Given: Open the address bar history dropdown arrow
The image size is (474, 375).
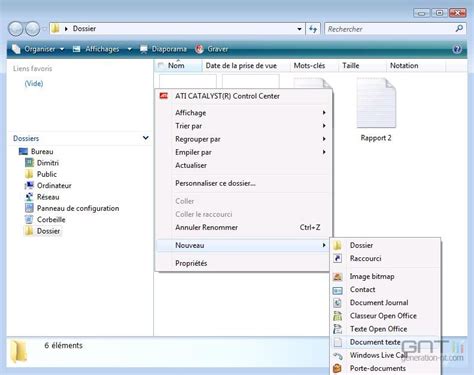Looking at the screenshot, I should click(299, 29).
